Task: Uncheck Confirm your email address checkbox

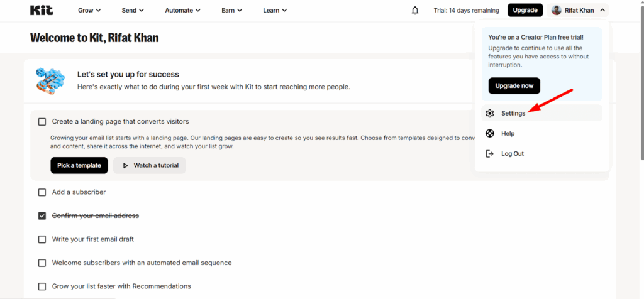Action: [x=42, y=215]
